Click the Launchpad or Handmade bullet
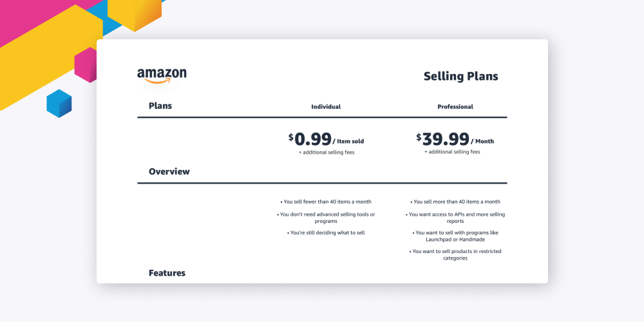 tap(455, 236)
